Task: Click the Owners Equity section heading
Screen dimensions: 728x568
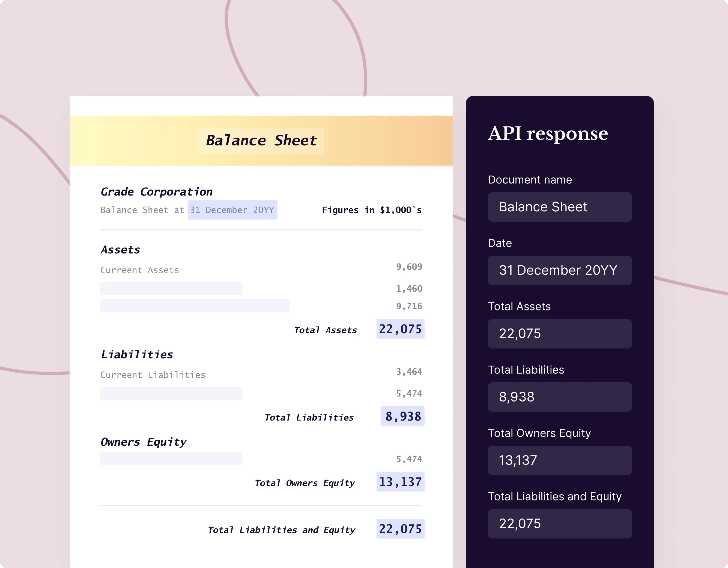Action: (x=143, y=442)
